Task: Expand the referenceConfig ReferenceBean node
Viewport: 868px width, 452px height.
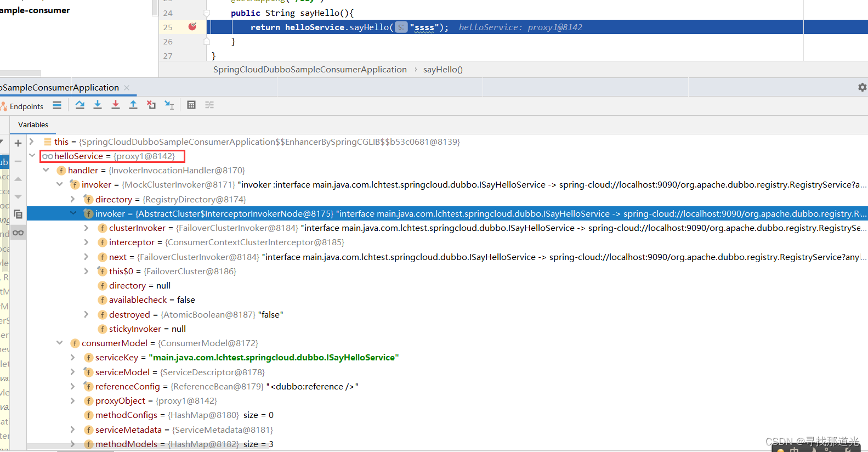Action: (x=72, y=386)
